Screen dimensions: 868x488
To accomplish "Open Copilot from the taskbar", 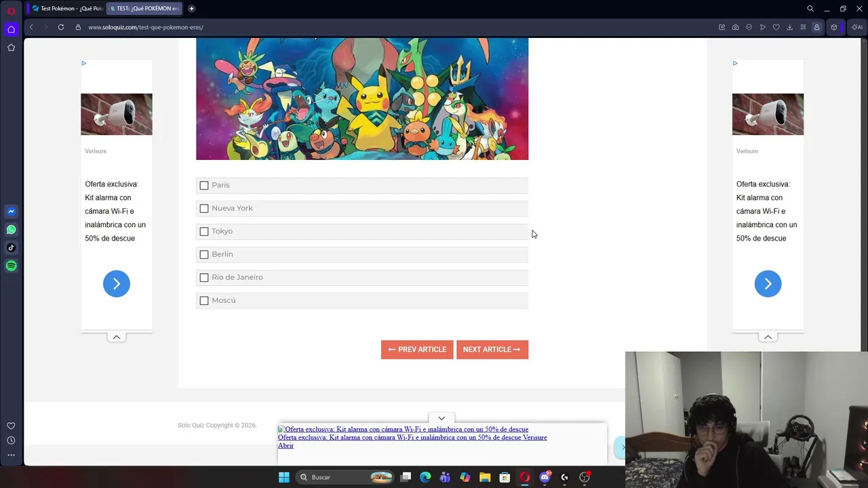I will coord(465,477).
